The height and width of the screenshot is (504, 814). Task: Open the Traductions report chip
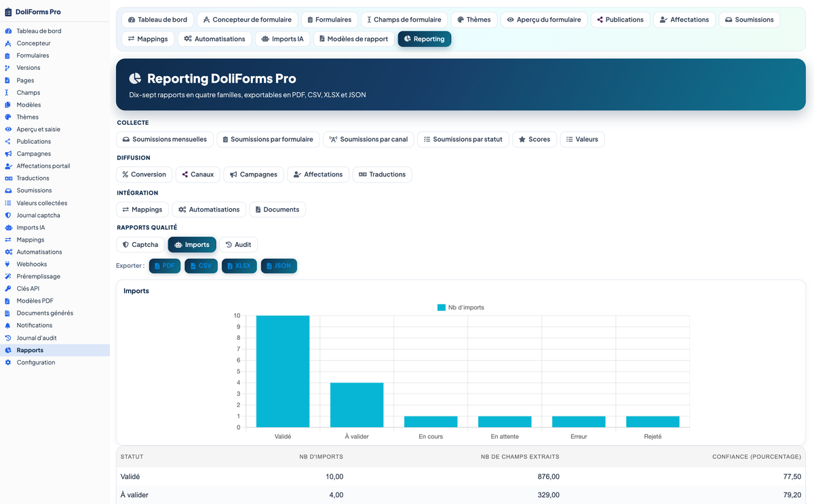[382, 174]
